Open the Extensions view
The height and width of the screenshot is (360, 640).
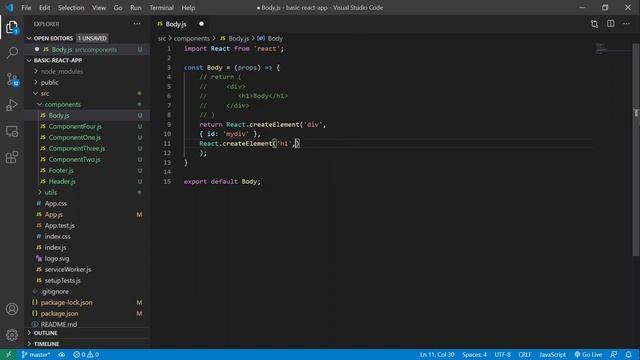[x=12, y=157]
